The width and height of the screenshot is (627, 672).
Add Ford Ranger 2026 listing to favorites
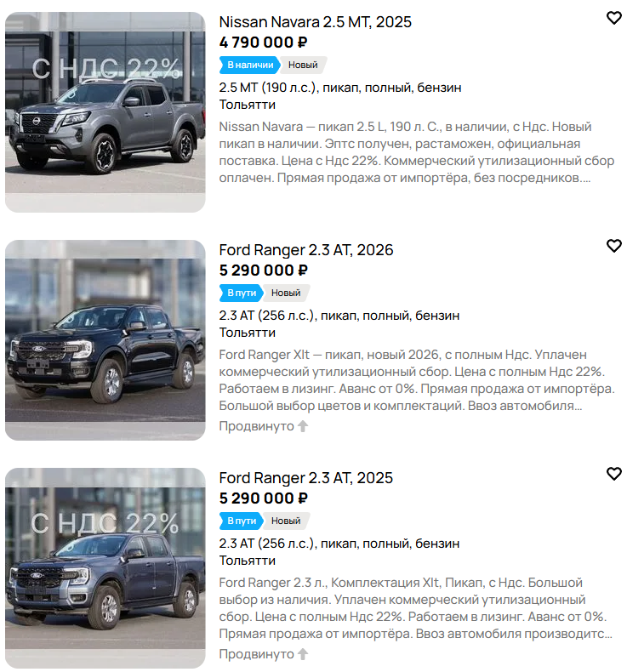pos(613,246)
